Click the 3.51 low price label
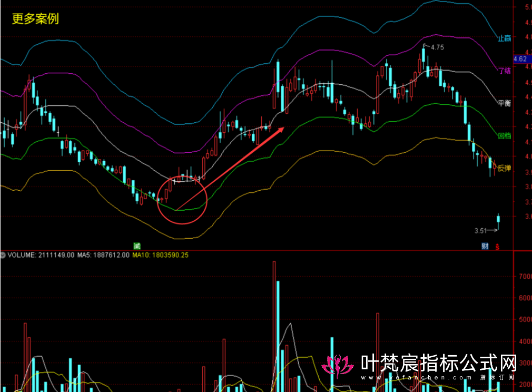 click(x=480, y=231)
